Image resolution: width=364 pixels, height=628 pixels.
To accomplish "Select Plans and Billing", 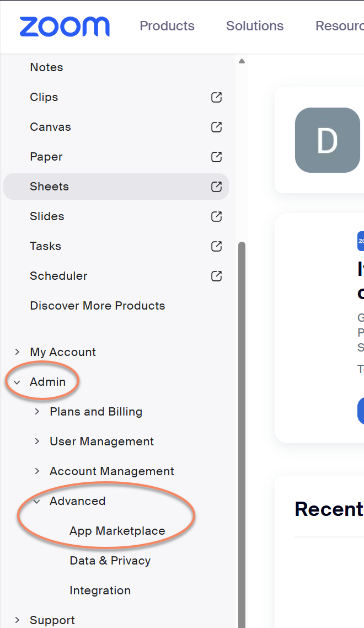I will (x=96, y=412).
